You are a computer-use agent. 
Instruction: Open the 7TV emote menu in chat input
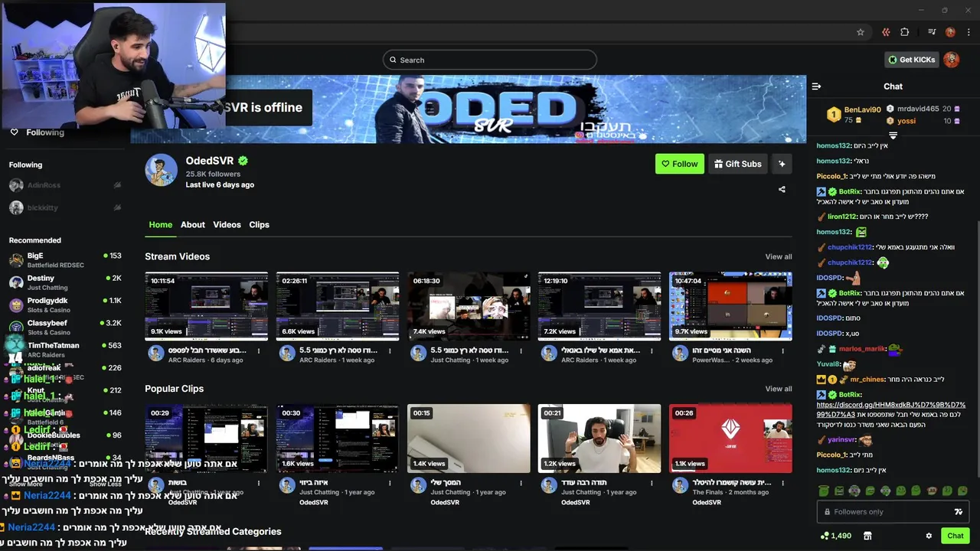(x=958, y=512)
